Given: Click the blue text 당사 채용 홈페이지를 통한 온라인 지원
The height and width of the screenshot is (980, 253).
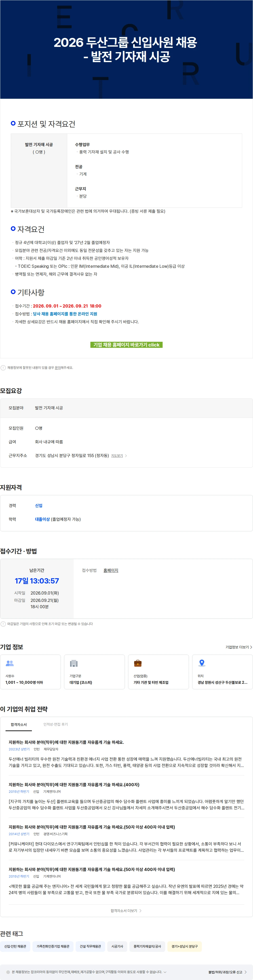Looking at the screenshot, I should coord(65,314).
